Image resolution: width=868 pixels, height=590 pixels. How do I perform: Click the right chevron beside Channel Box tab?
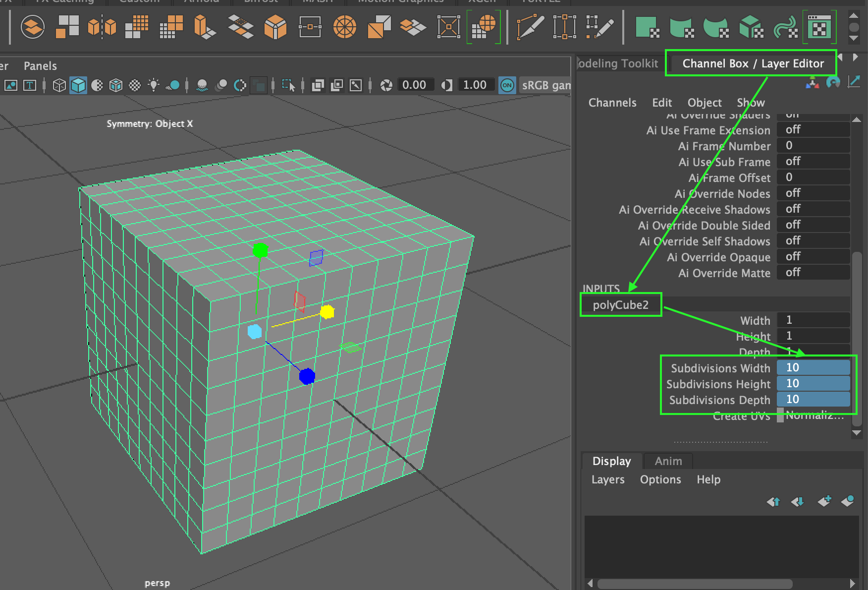click(x=855, y=57)
